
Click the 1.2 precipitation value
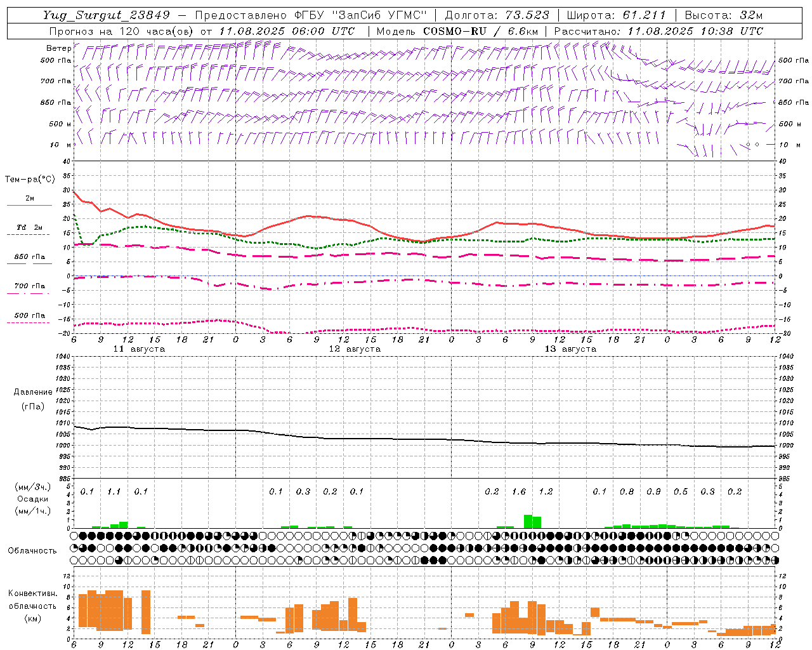click(546, 492)
